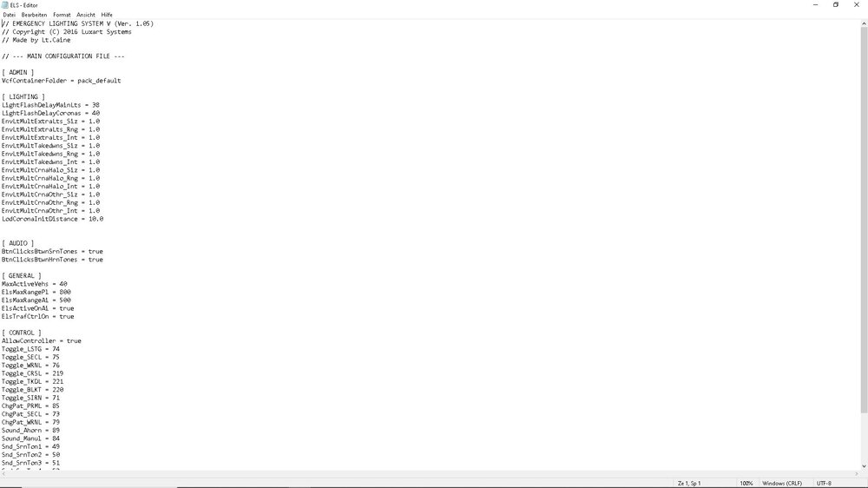Open the Ansicht menu

click(86, 15)
